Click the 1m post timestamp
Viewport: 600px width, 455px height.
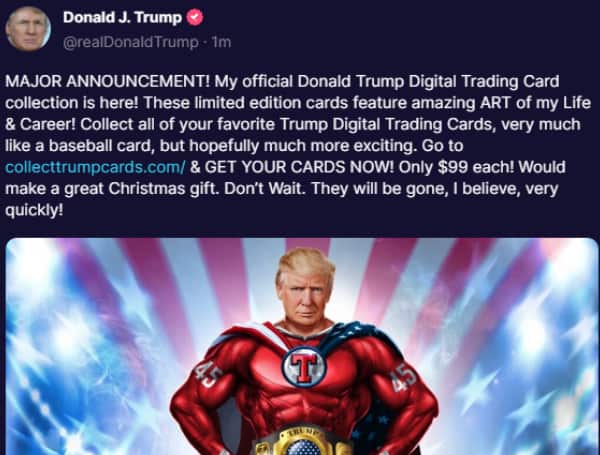coord(222,42)
